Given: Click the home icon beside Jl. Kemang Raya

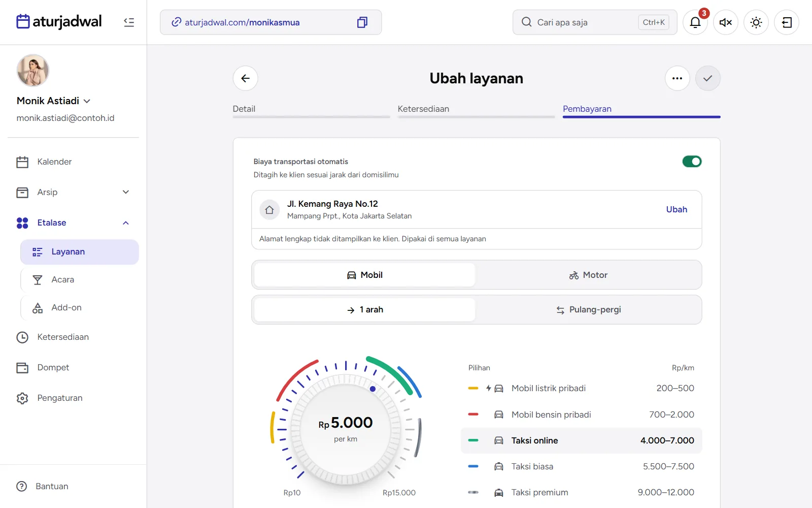Looking at the screenshot, I should coord(269,209).
